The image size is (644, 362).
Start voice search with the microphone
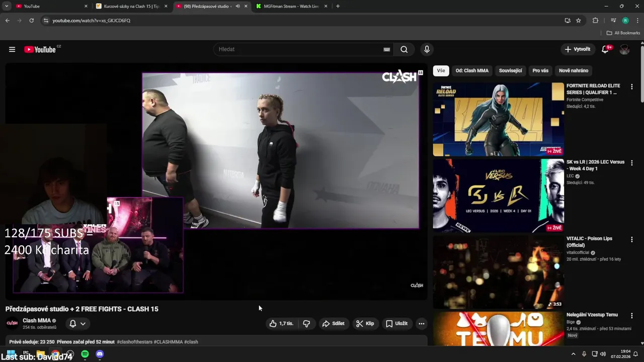tap(427, 49)
